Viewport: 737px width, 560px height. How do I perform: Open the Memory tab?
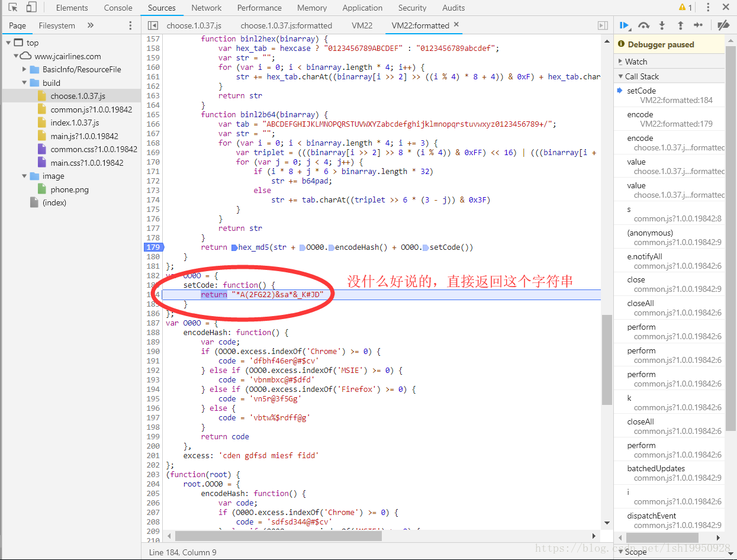click(312, 8)
